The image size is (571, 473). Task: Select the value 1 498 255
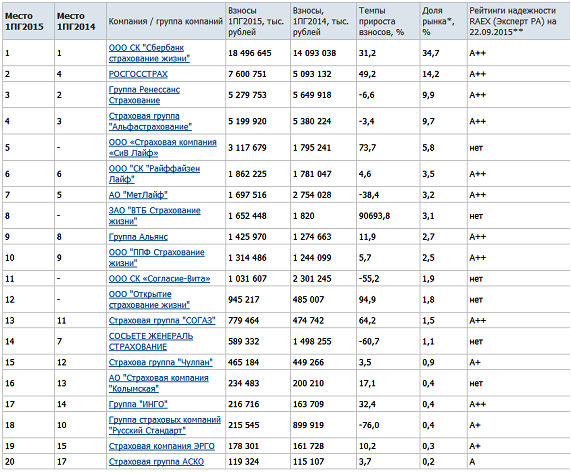(x=312, y=342)
